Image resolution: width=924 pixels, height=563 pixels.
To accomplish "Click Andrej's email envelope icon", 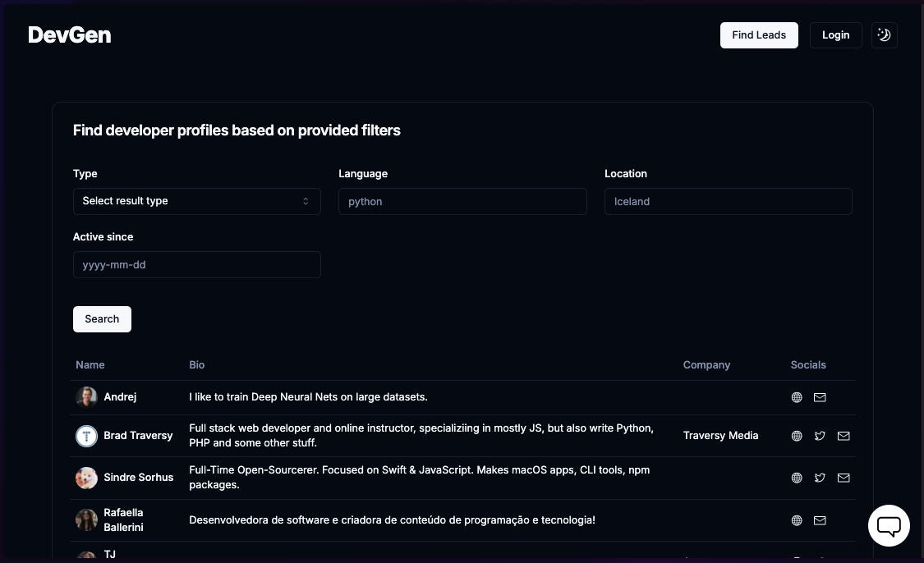I will tap(820, 397).
